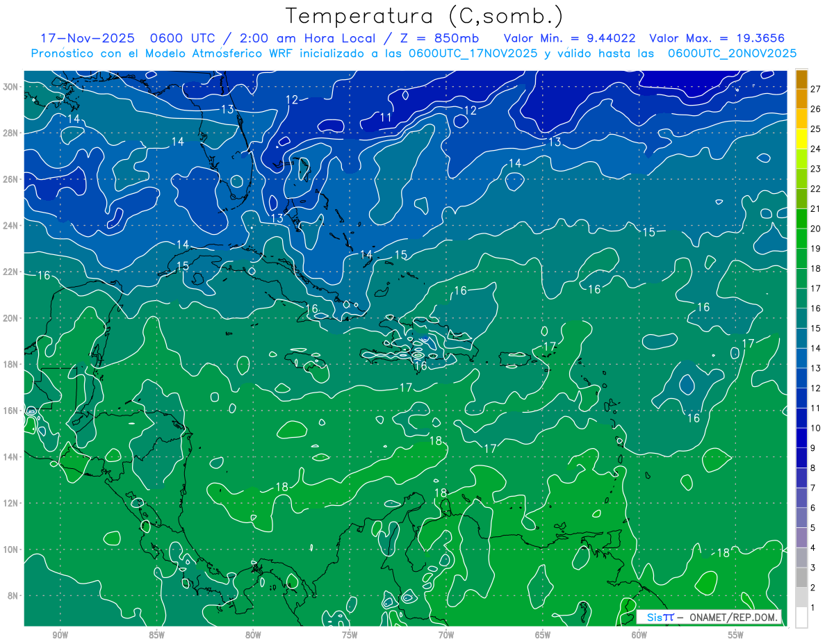Click the 'Valor Max. = 19.3656' text
834x644 pixels.
click(x=717, y=38)
